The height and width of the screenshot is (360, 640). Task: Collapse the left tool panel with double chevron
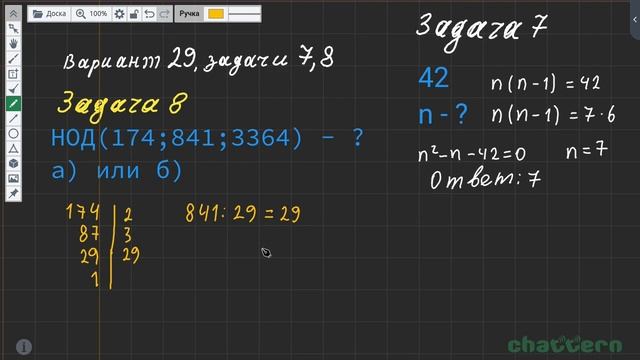13,14
